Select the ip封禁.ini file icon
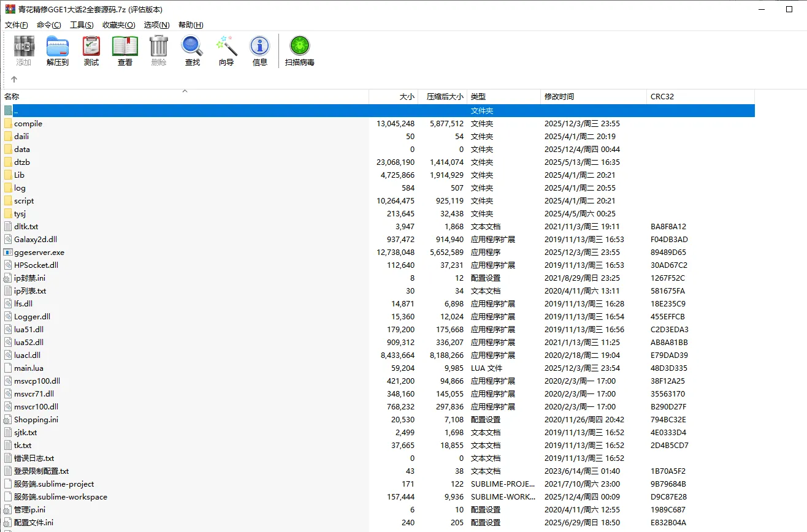This screenshot has height=532, width=807. tap(8, 278)
